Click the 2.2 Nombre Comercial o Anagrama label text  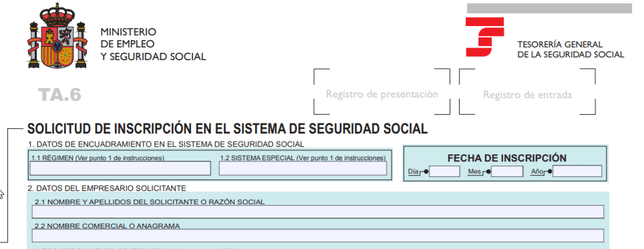[x=107, y=226]
